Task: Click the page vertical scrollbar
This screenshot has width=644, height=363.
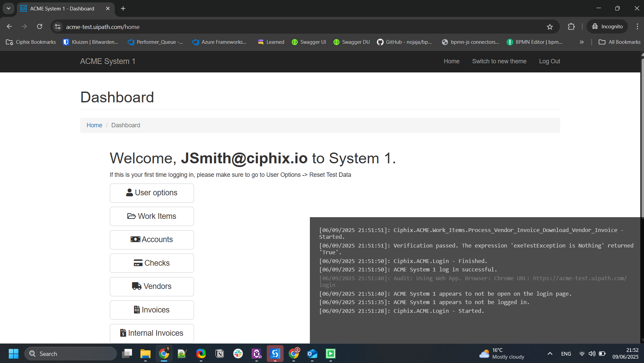Action: (x=642, y=138)
